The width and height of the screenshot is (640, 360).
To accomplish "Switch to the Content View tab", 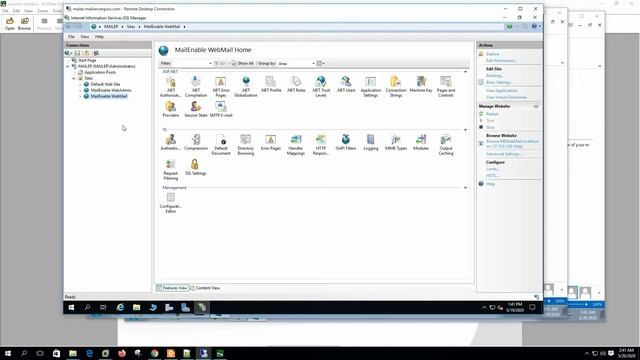I will pyautogui.click(x=204, y=288).
